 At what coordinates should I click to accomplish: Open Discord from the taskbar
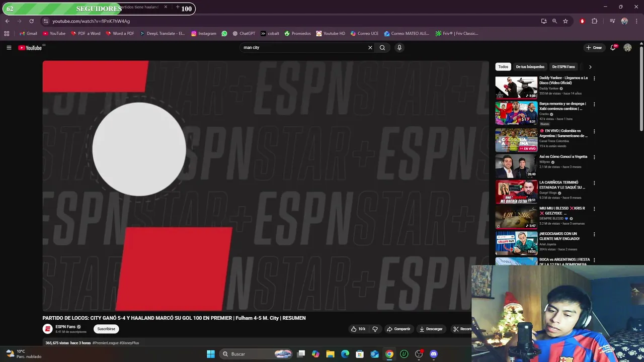tap(434, 354)
